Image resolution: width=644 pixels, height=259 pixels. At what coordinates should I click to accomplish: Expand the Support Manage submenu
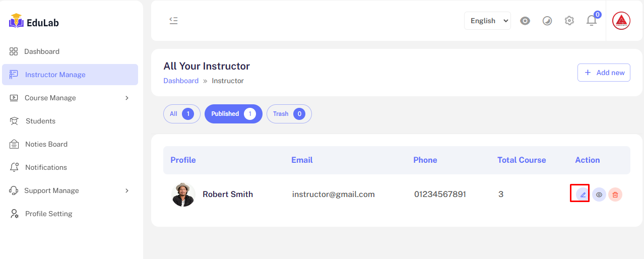(70, 190)
